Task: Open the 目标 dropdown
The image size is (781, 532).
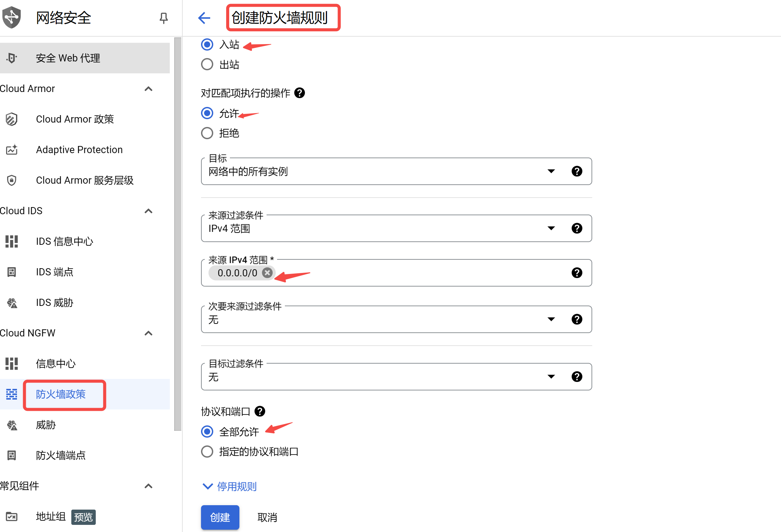Action: [551, 171]
